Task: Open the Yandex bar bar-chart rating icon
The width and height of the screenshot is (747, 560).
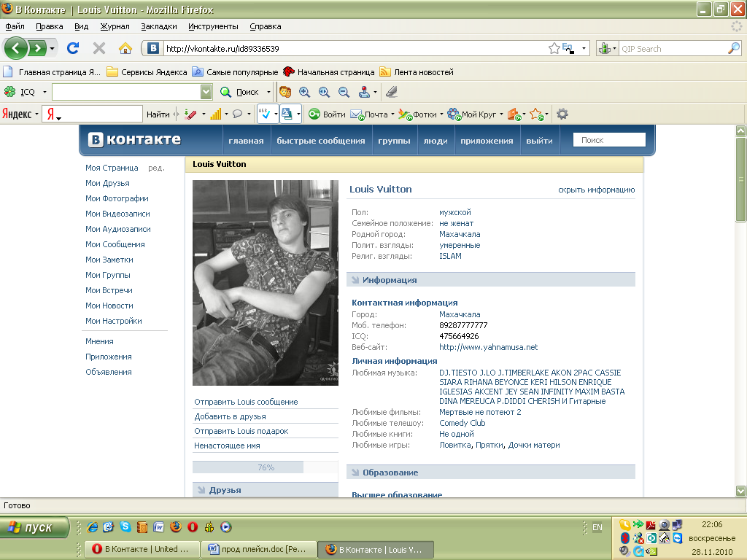Action: (216, 114)
